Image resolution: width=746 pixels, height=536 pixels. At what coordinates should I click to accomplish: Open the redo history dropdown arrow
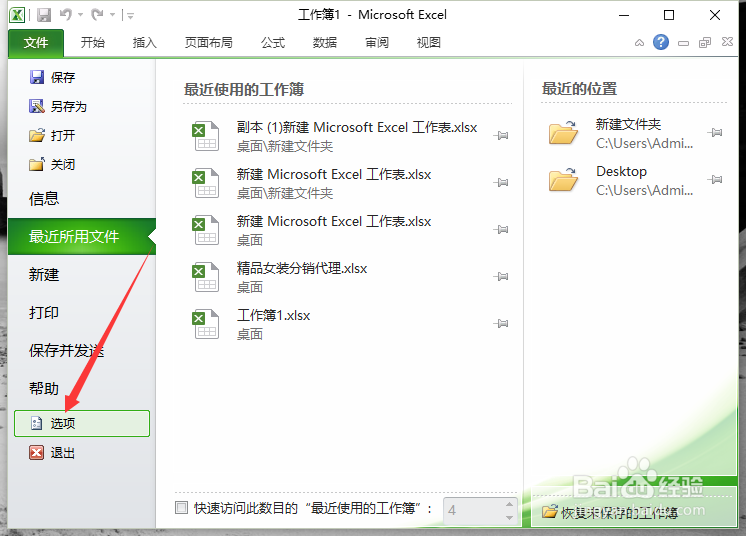point(112,15)
